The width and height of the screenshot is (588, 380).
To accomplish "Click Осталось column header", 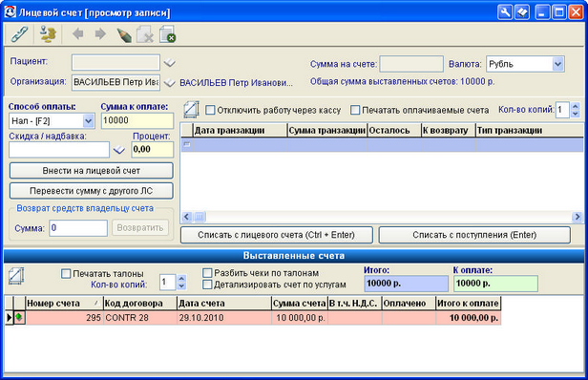I will 394,130.
